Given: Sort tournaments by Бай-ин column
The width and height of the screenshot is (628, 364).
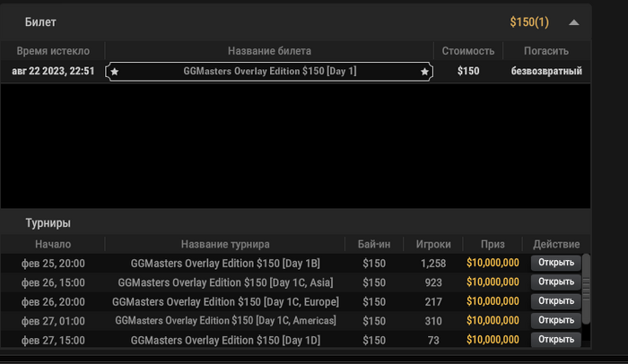Looking at the screenshot, I should [x=373, y=244].
